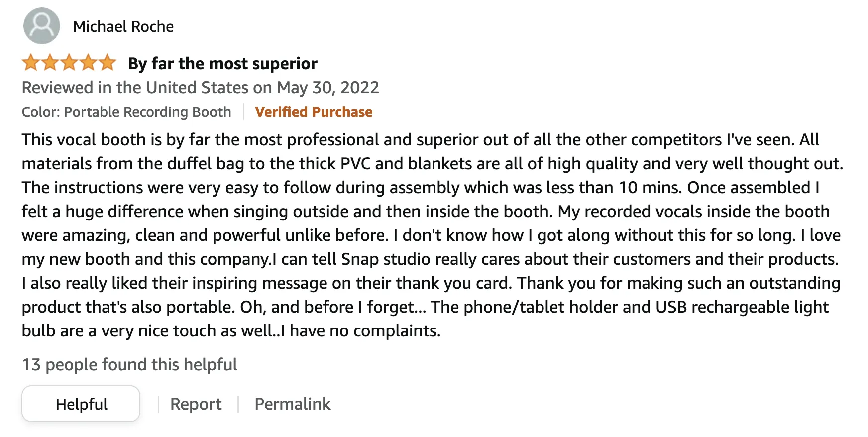Report this review

pos(196,404)
